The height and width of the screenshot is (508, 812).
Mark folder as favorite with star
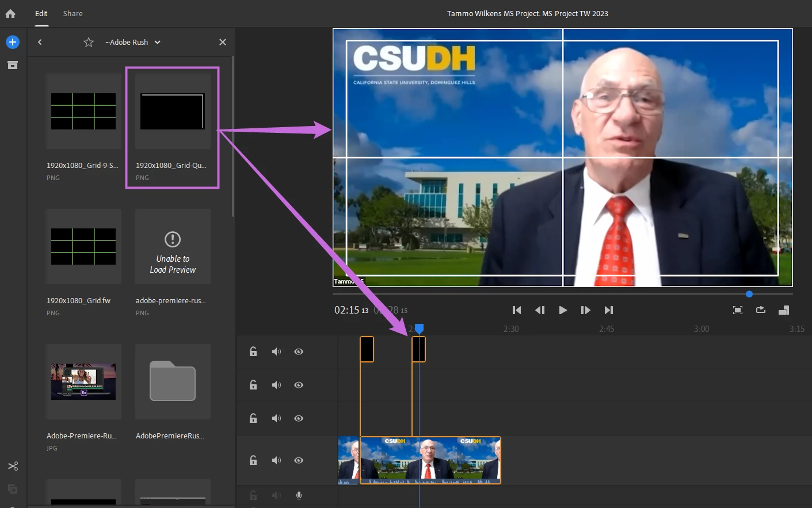(x=89, y=42)
